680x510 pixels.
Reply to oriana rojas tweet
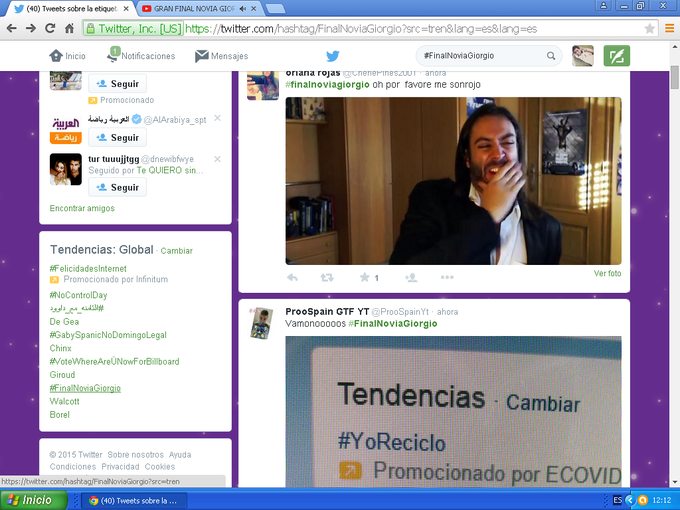coord(292,278)
